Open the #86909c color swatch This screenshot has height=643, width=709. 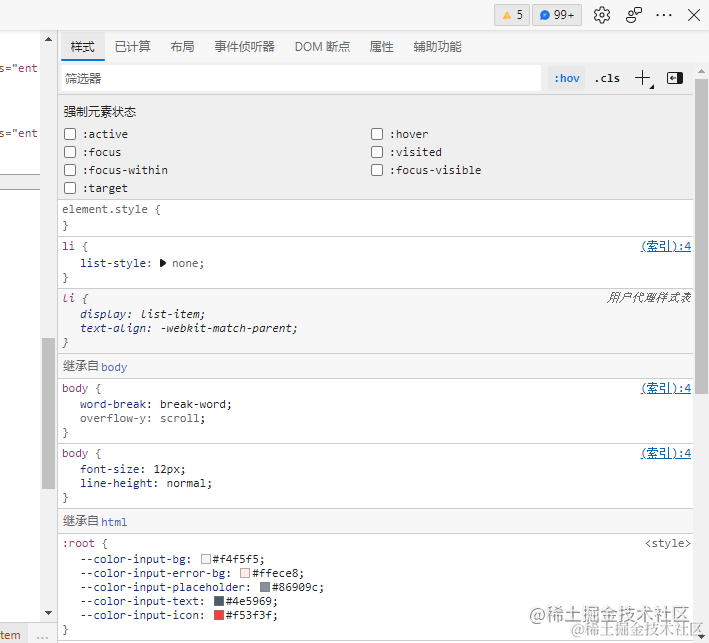(265, 587)
